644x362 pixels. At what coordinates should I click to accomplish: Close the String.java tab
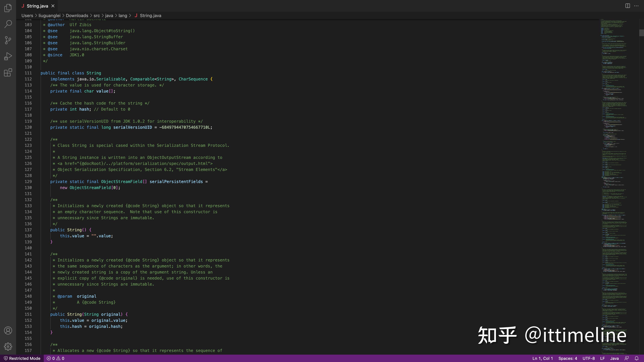coord(53,6)
